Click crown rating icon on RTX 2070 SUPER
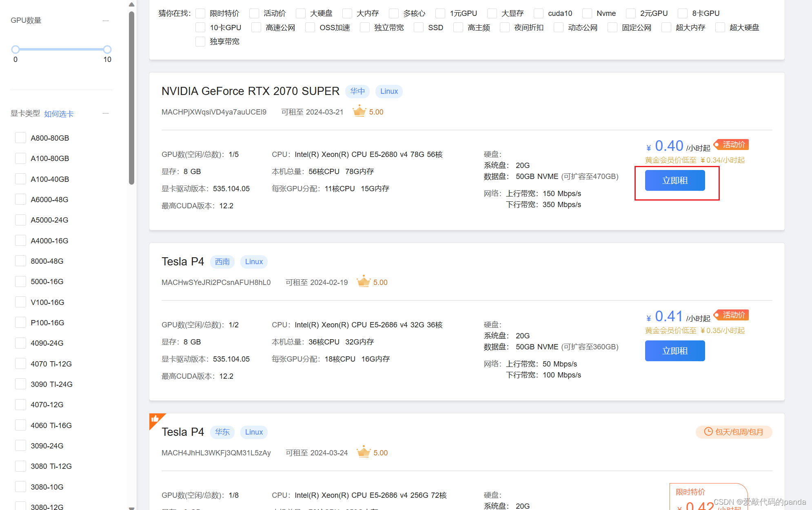The image size is (812, 510). pyautogui.click(x=359, y=111)
